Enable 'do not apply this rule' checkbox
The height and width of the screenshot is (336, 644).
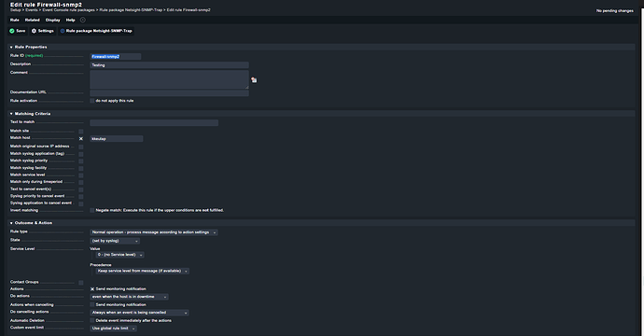tap(92, 101)
